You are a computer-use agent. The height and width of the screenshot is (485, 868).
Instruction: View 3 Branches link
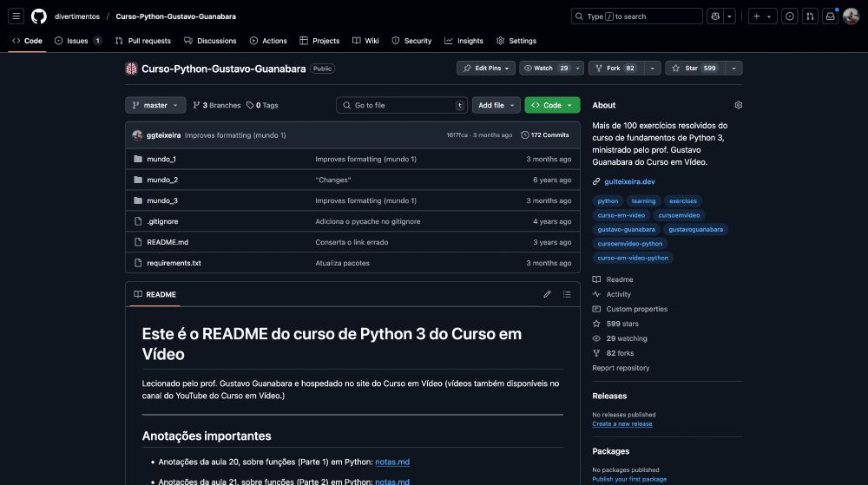(217, 105)
